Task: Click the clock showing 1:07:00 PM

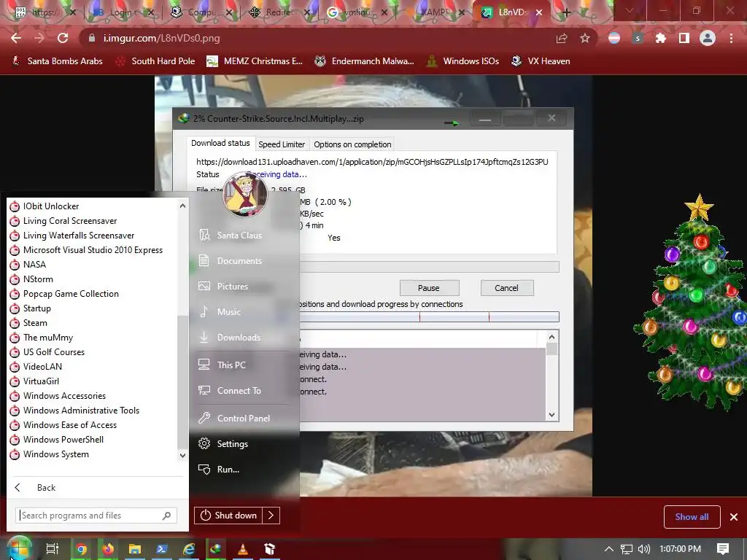Action: (x=680, y=549)
